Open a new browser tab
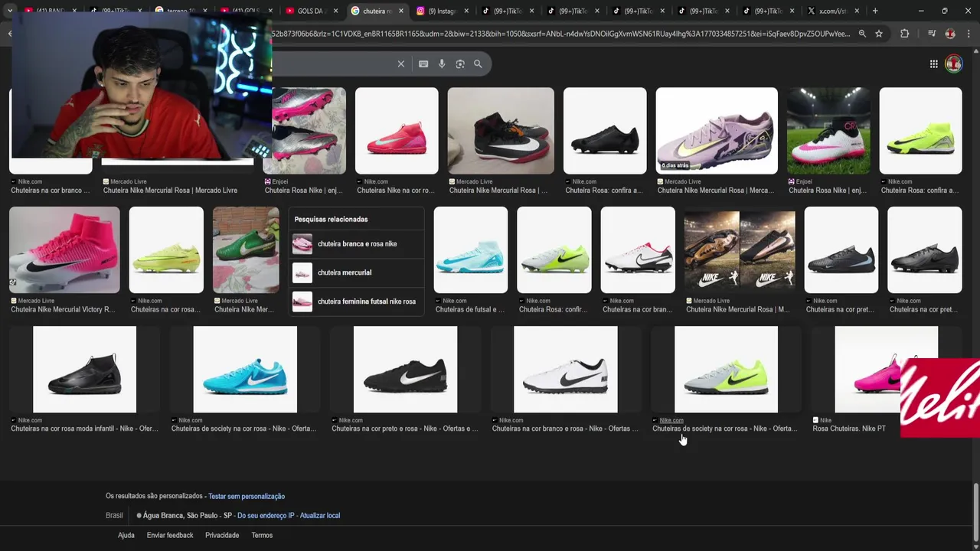The image size is (980, 551). (875, 11)
